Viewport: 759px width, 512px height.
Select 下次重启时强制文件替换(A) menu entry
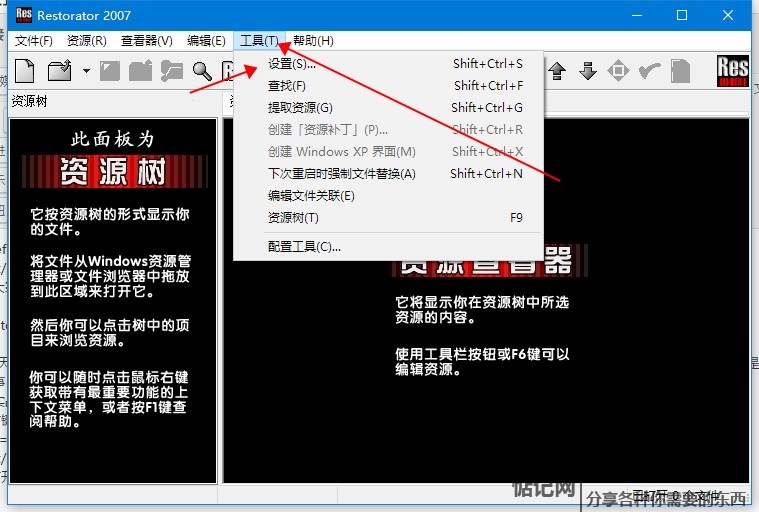(x=389, y=174)
